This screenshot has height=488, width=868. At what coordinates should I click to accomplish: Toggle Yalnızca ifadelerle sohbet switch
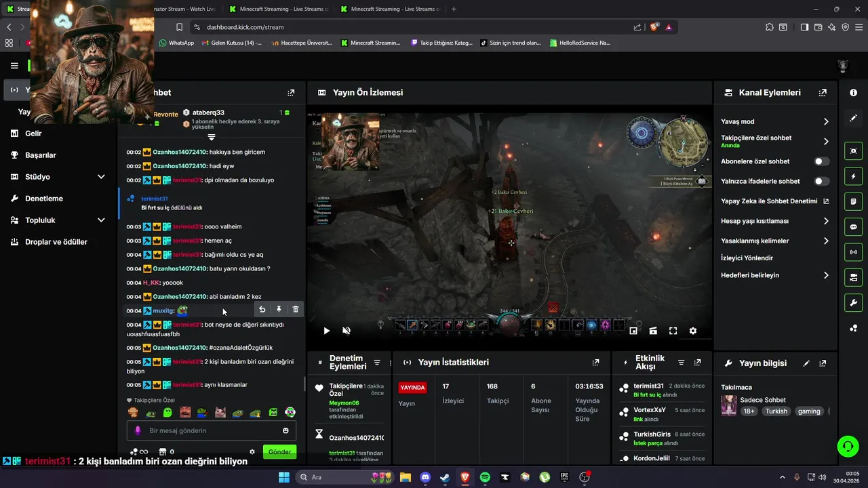(821, 181)
